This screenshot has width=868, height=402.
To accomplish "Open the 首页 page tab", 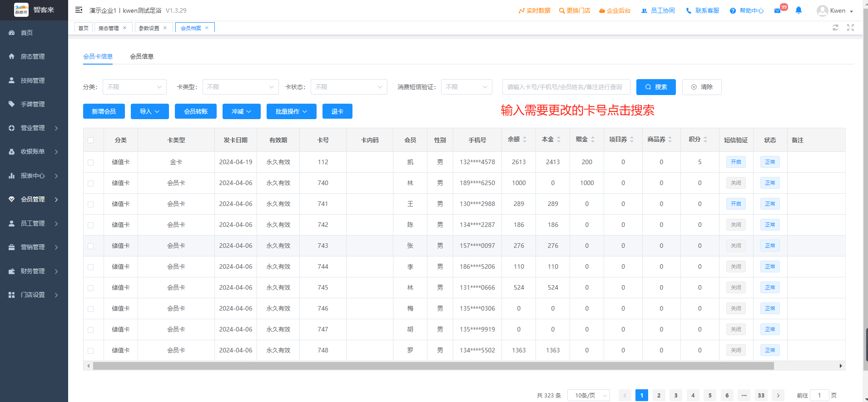I will point(84,28).
